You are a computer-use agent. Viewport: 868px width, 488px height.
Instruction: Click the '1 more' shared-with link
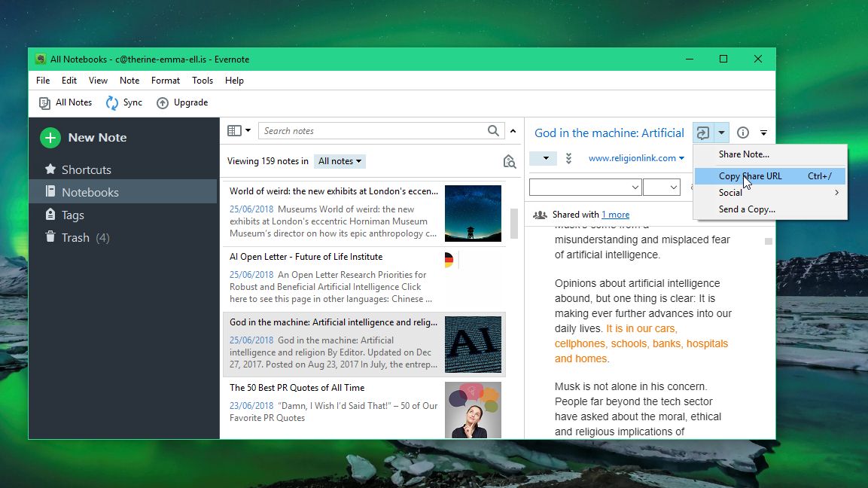coord(616,214)
